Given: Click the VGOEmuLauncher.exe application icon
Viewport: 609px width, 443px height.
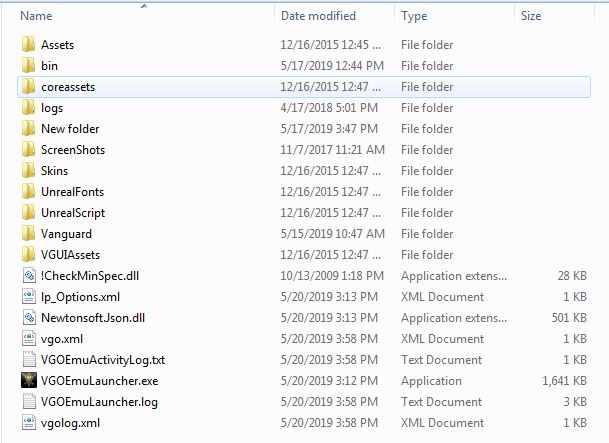Looking at the screenshot, I should [x=28, y=381].
